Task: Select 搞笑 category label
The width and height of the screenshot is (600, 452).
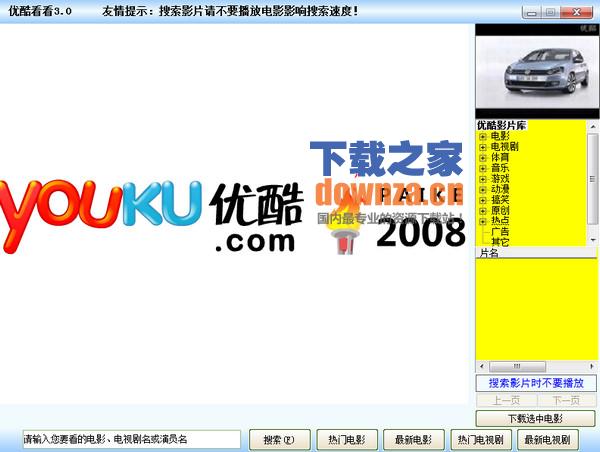Action: (x=500, y=200)
